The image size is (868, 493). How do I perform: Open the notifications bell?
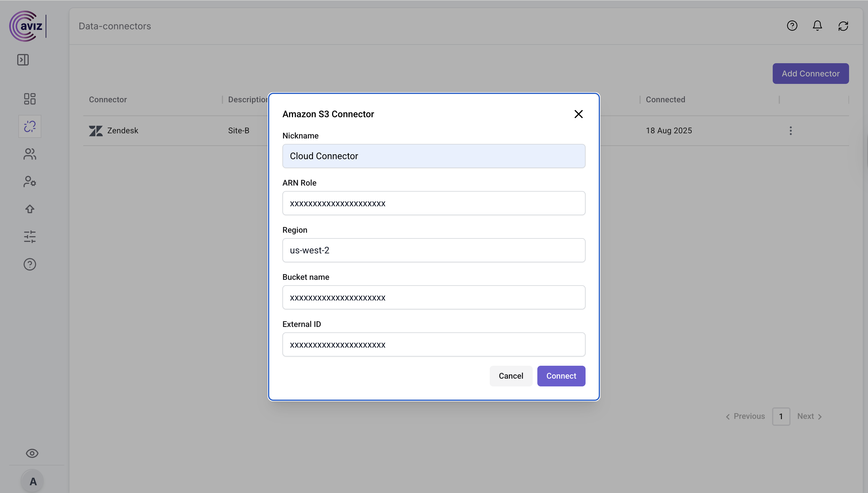(x=817, y=26)
